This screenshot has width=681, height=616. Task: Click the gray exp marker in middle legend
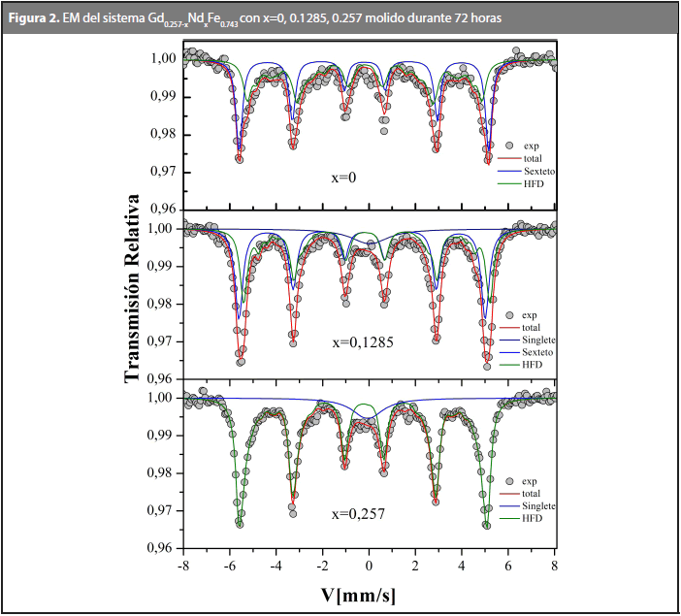click(504, 314)
